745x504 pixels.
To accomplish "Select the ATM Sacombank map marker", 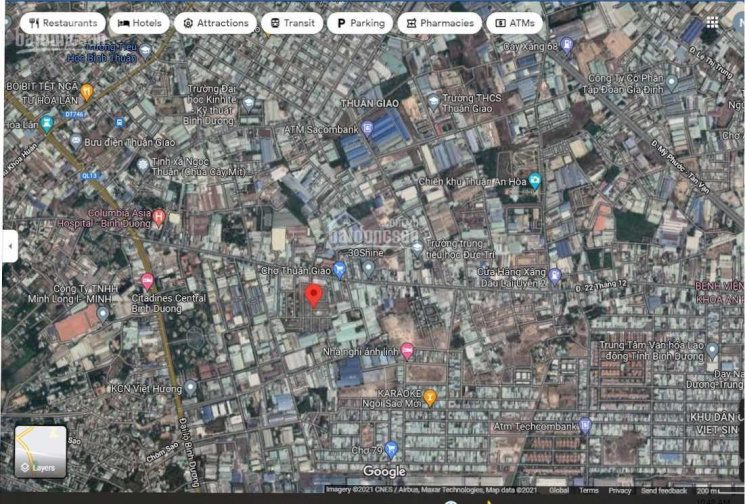I will click(x=367, y=128).
